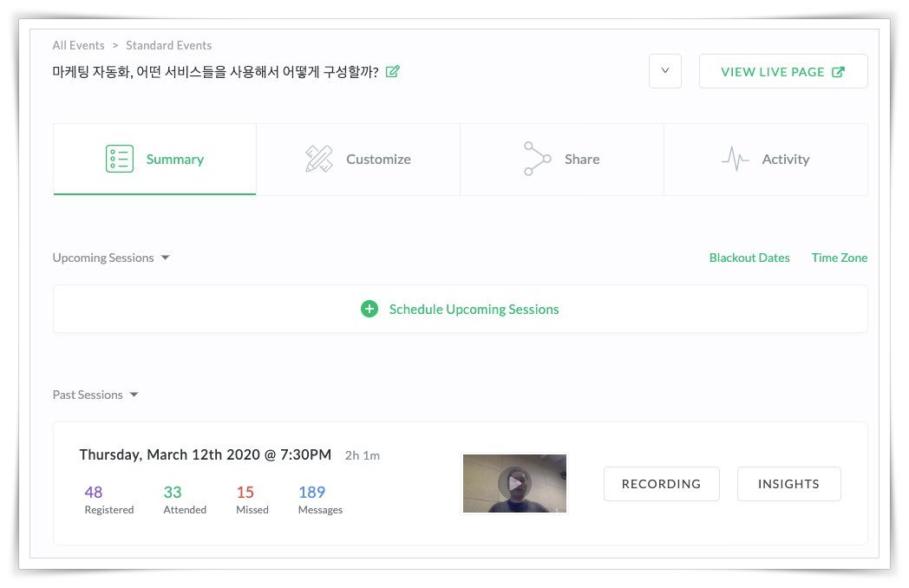Click the VIEW LIVE PAGE button
909x588 pixels.
[x=783, y=71]
